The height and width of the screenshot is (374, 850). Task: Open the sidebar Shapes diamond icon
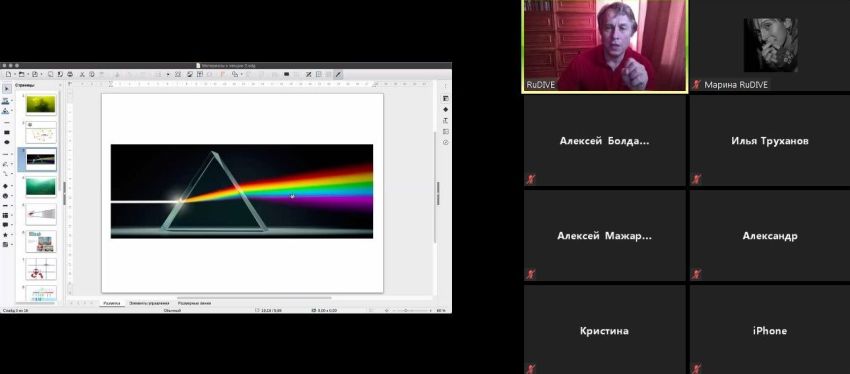point(446,109)
